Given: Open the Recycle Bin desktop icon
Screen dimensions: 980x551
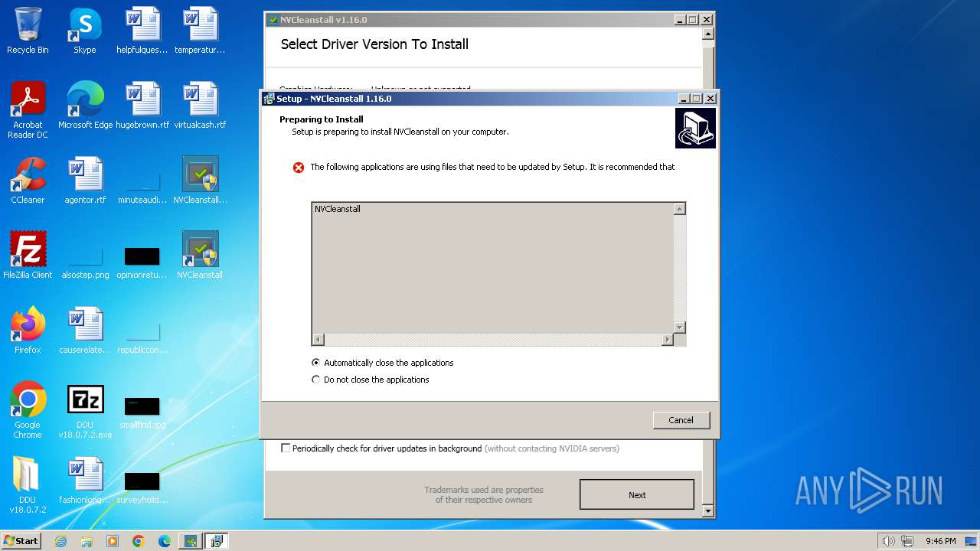Looking at the screenshot, I should click(28, 31).
